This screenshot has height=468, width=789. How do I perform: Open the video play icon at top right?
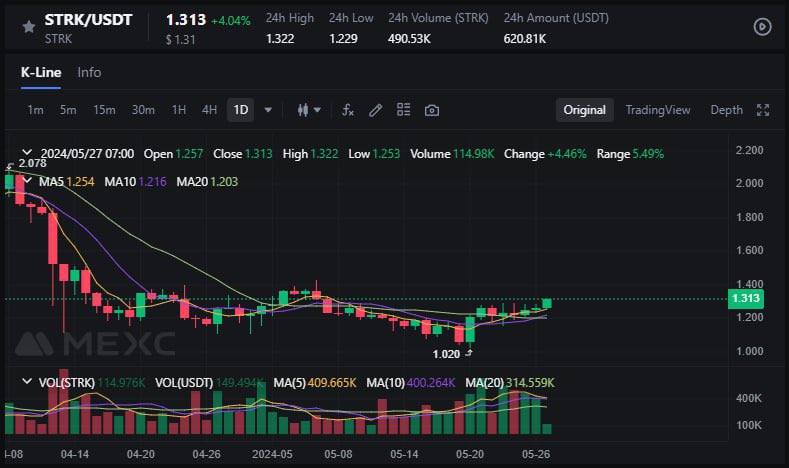pos(762,27)
